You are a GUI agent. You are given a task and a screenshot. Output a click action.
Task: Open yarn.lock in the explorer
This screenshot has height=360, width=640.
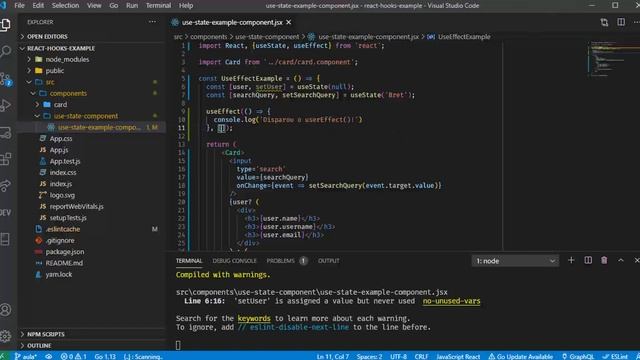pos(58,274)
